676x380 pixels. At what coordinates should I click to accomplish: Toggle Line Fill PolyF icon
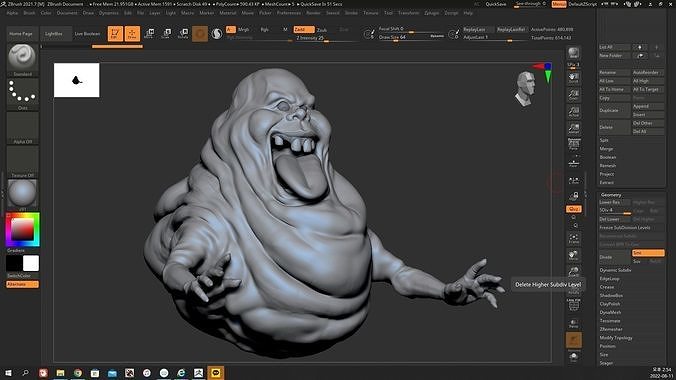pos(573,305)
